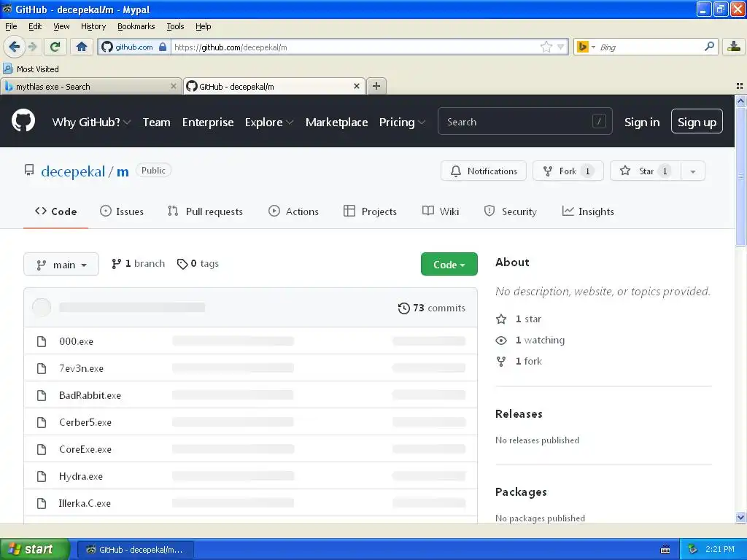Switch to the Issues tab
The width and height of the screenshot is (747, 560).
click(122, 211)
